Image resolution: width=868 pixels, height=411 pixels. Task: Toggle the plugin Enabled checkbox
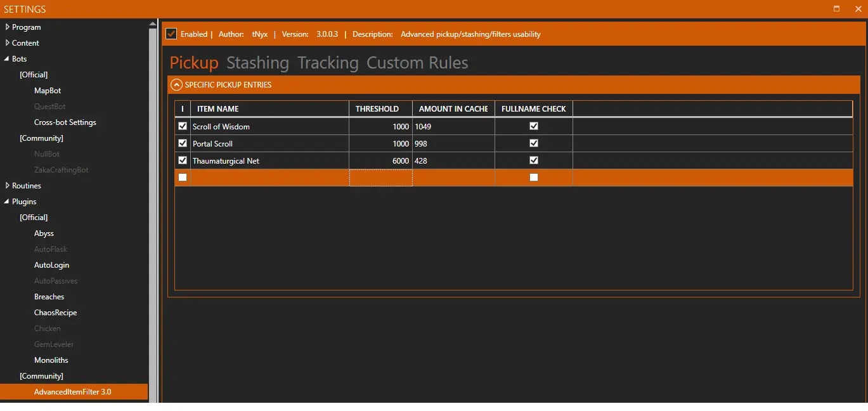171,34
